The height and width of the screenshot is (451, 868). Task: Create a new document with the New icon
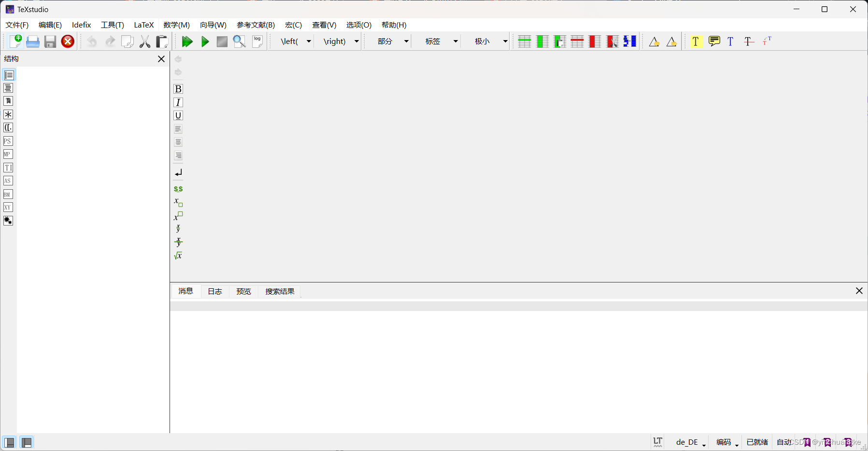coord(15,42)
